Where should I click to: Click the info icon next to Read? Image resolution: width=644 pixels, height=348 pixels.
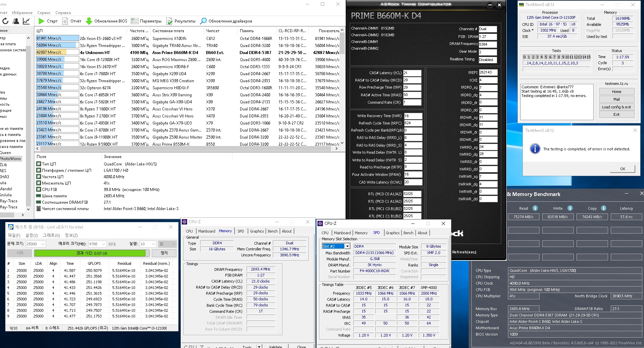click(x=535, y=208)
